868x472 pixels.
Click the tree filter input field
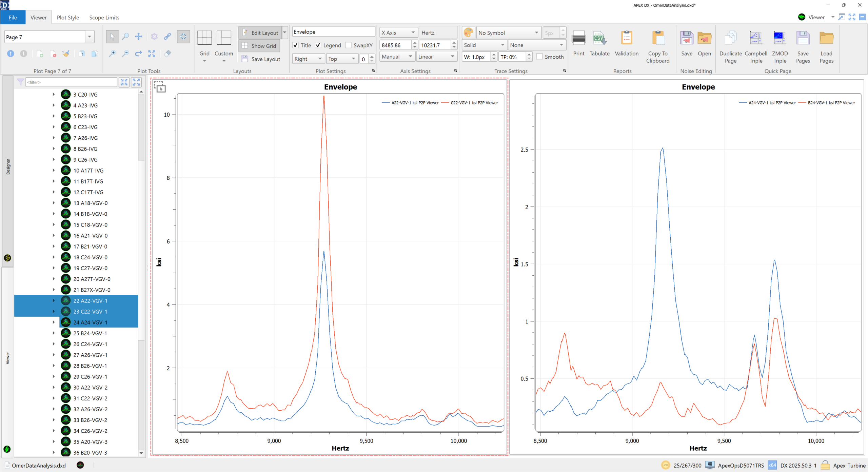(x=71, y=82)
